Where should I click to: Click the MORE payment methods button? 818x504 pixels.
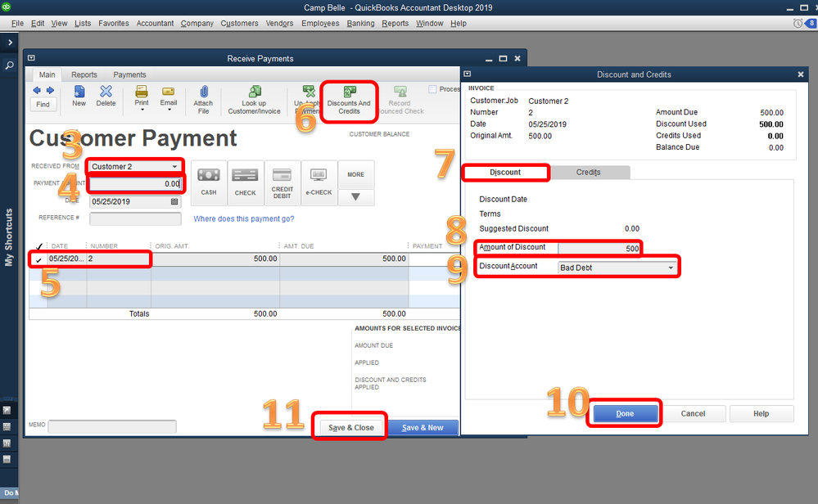356,174
